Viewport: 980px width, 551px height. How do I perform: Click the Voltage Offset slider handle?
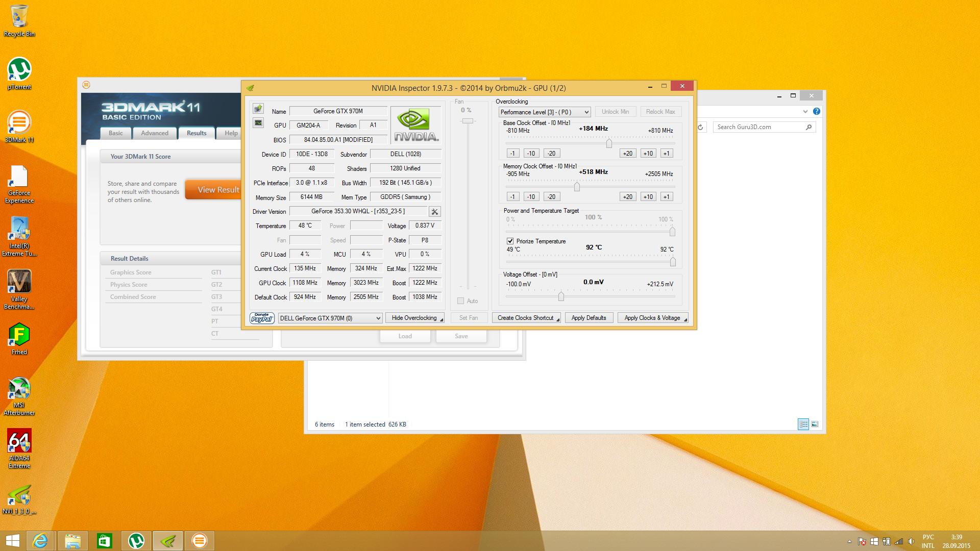(x=561, y=296)
